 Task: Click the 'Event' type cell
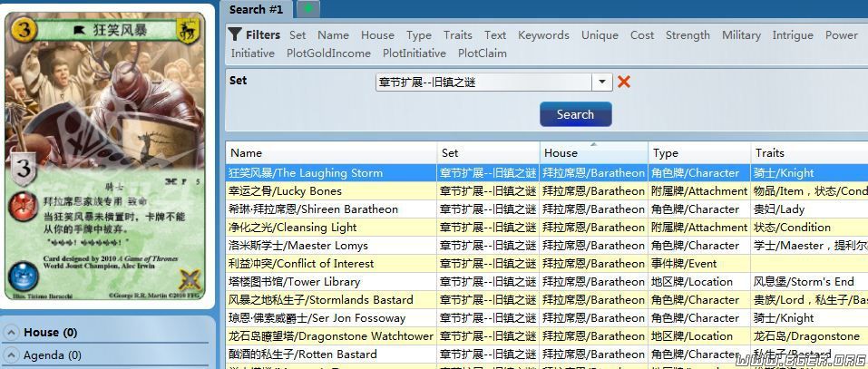pyautogui.click(x=699, y=263)
